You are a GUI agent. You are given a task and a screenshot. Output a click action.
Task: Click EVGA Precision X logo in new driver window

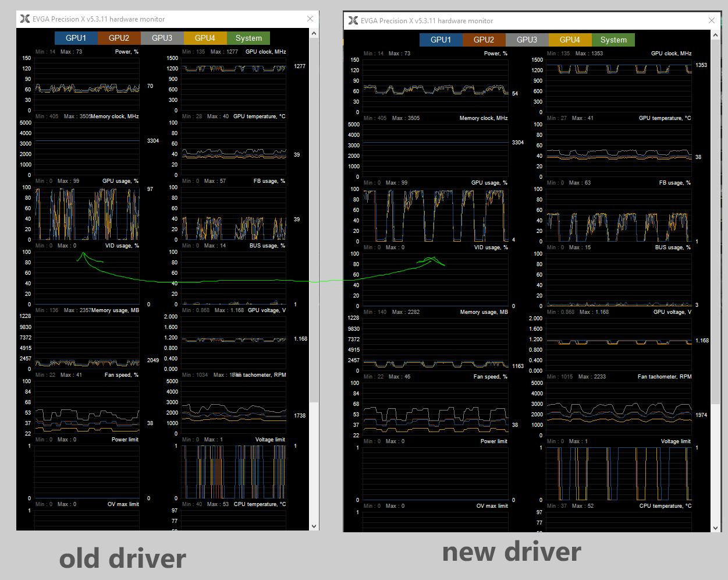[x=353, y=20]
